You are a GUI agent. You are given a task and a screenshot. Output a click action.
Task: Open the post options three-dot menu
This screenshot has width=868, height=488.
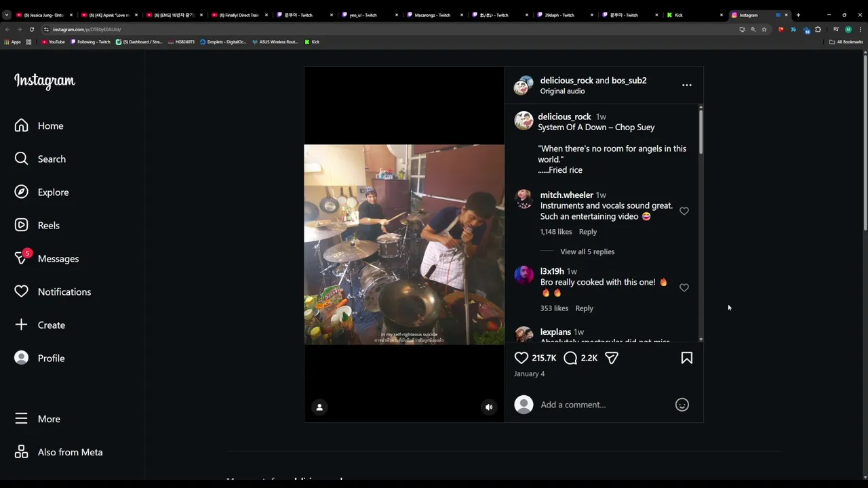[x=687, y=85]
